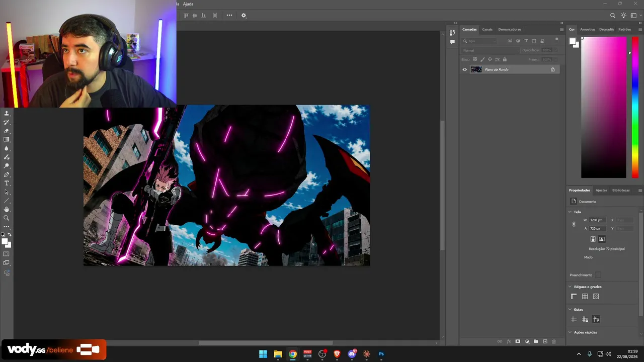Screen dimensions: 644x362
Task: Switch to the Ajustes tab
Action: (x=601, y=190)
